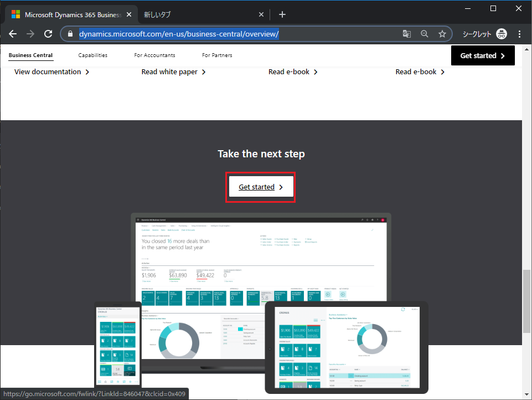The height and width of the screenshot is (400, 532).
Task: Go back to the previous page
Action: pyautogui.click(x=13, y=34)
